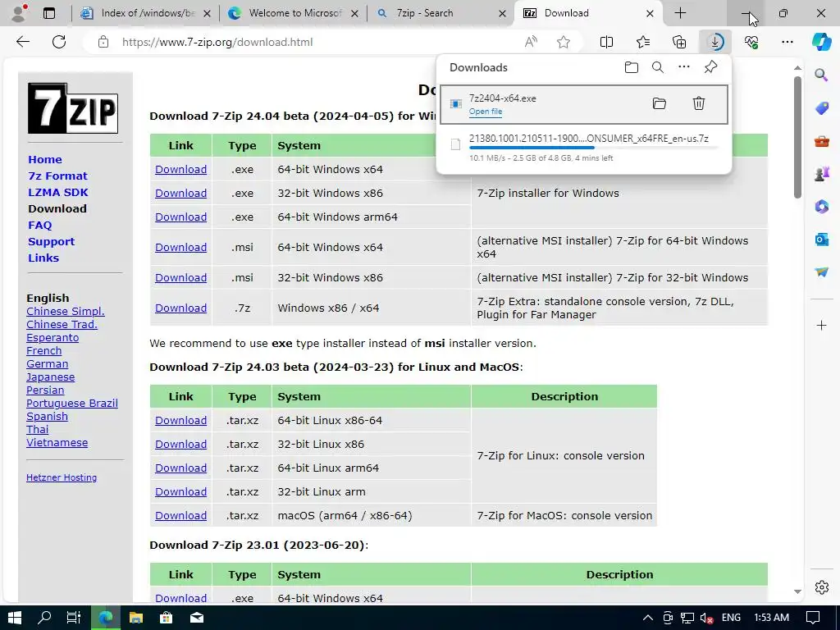Open LZMA SDK link

pyautogui.click(x=58, y=192)
